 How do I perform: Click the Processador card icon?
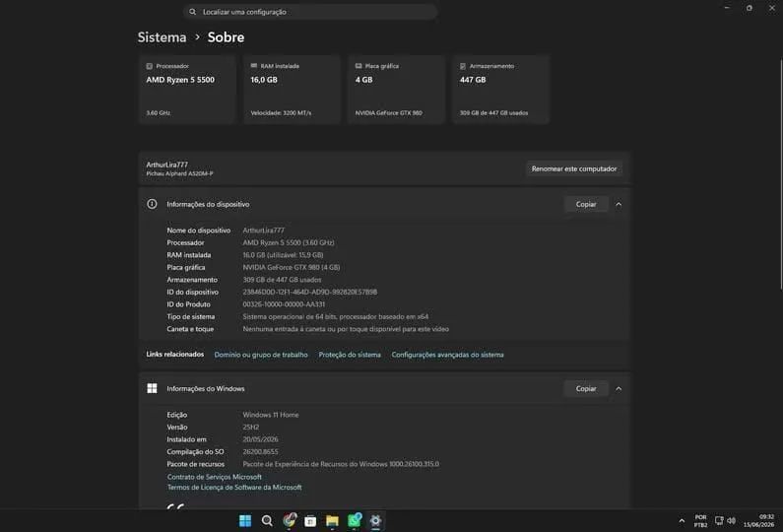[x=150, y=66]
